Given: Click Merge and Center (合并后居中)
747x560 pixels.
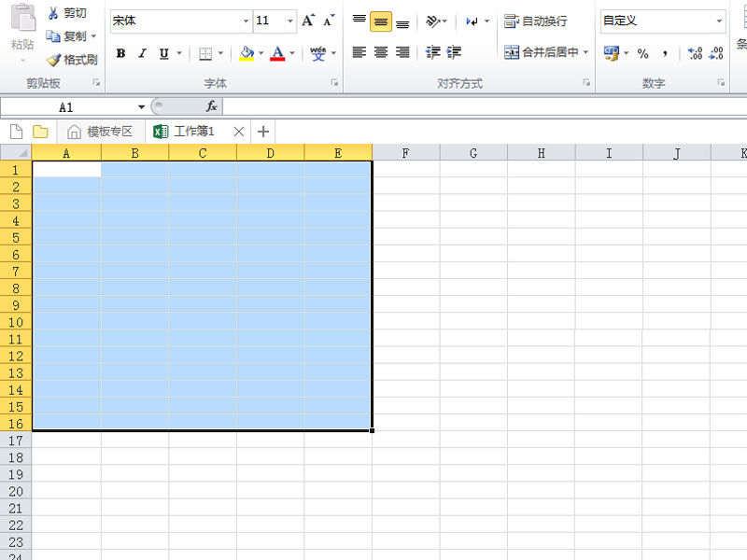Looking at the screenshot, I should coord(542,52).
